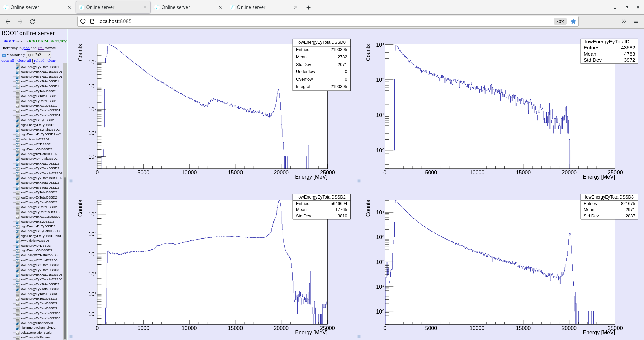
Task: Expand the toolbar overflow chevron
Action: (x=624, y=21)
